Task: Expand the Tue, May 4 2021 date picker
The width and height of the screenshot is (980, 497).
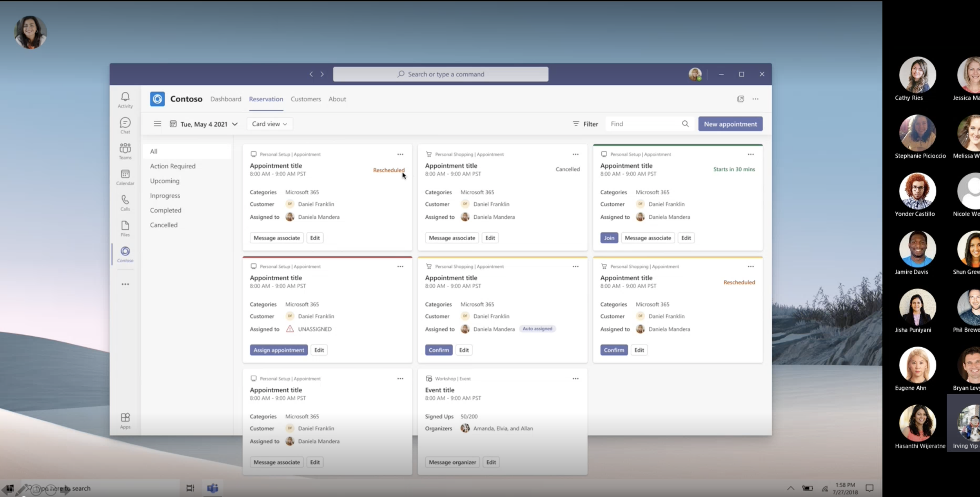Action: [x=204, y=124]
